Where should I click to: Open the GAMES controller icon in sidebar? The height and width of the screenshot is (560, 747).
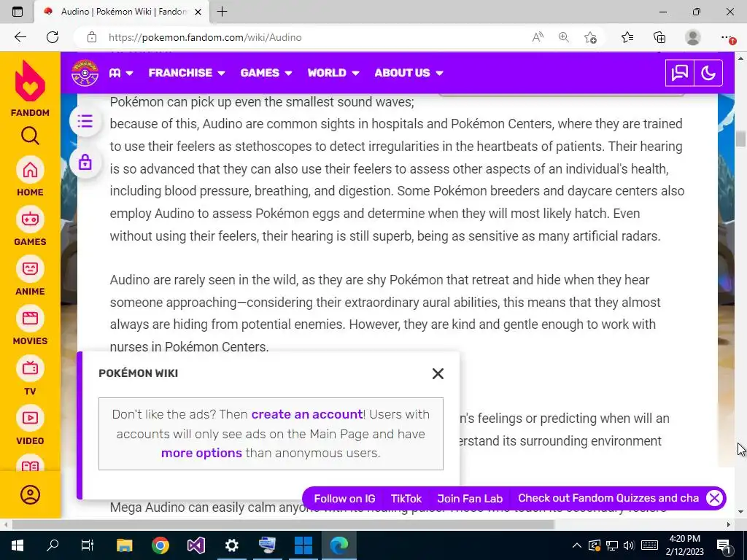coord(30,219)
